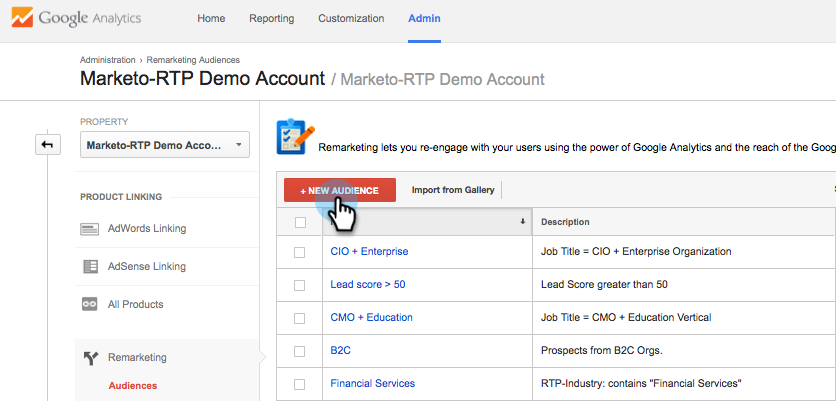Click the AdWords Linking icon
This screenshot has height=401, width=836.
tap(90, 229)
